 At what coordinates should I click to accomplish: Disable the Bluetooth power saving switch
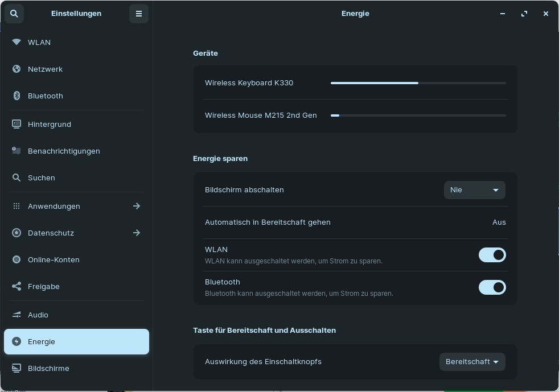[492, 287]
